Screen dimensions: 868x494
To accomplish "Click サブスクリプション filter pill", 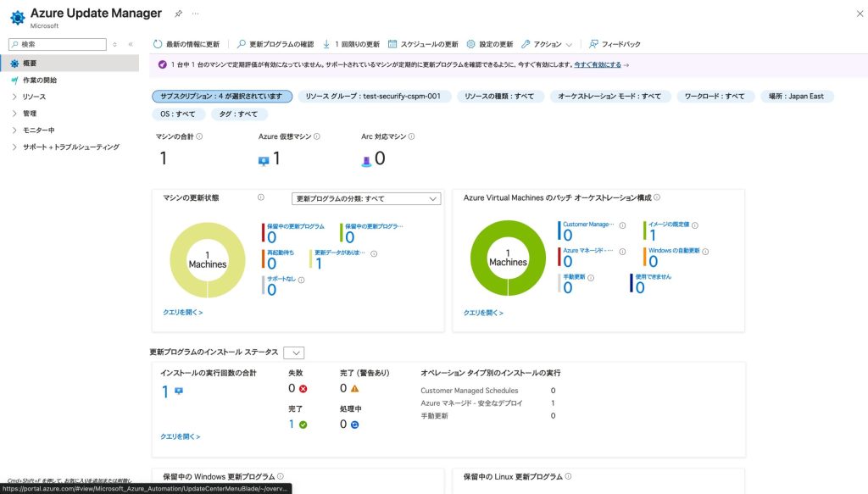I will pos(222,97).
